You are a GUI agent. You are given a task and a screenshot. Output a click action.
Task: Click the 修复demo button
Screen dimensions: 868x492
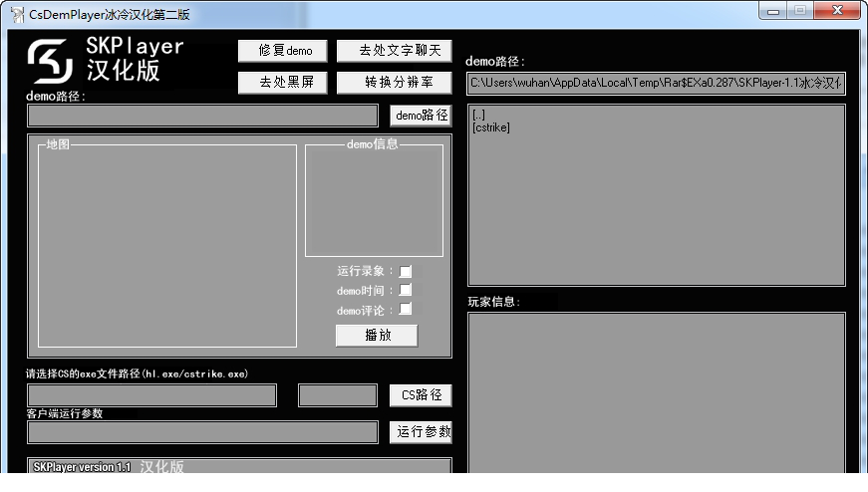click(283, 51)
